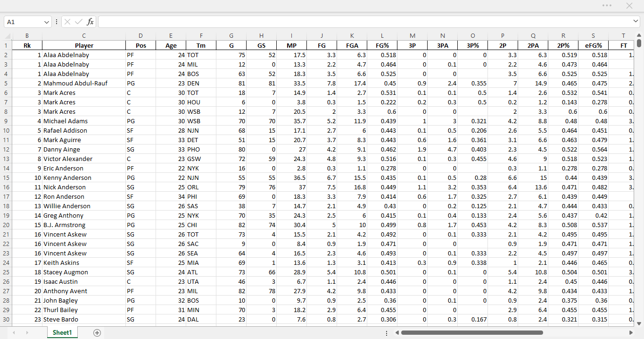644x339 pixels.
Task: Click the Name Box showing A1
Action: (x=24, y=22)
